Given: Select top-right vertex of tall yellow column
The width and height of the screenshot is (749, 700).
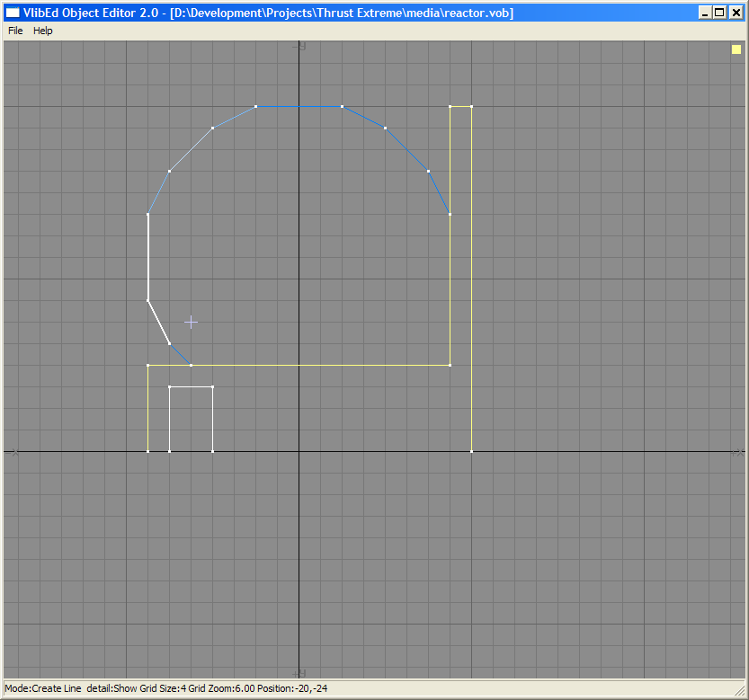Looking at the screenshot, I should coord(471,106).
